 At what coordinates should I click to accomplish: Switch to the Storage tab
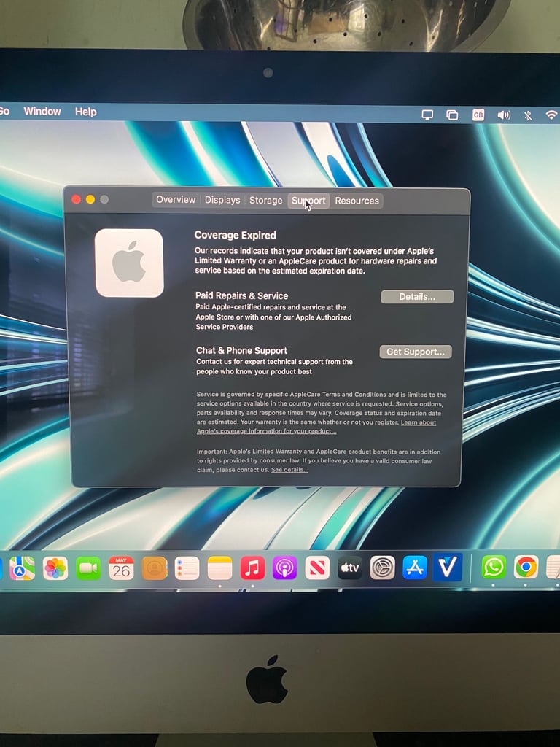265,201
